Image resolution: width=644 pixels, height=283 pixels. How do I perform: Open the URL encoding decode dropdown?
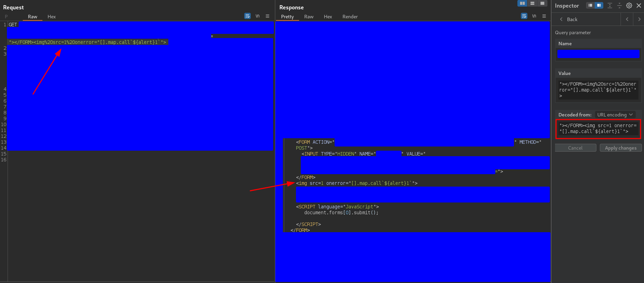[x=615, y=115]
